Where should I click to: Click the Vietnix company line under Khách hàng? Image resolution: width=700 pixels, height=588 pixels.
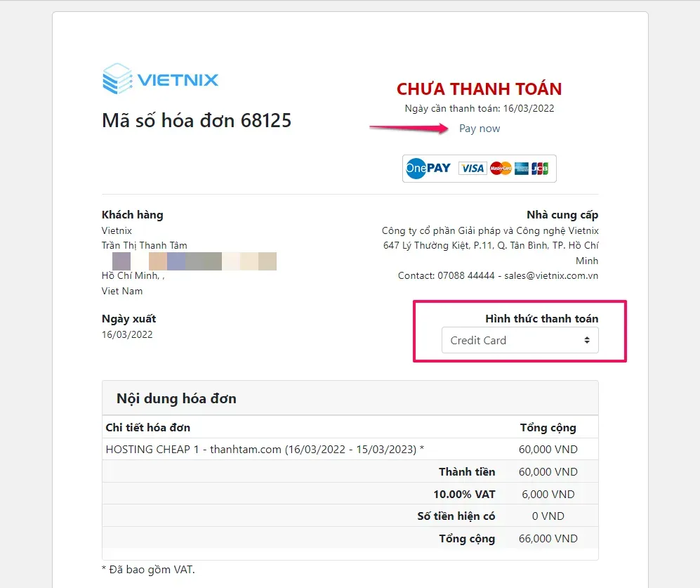(x=117, y=230)
